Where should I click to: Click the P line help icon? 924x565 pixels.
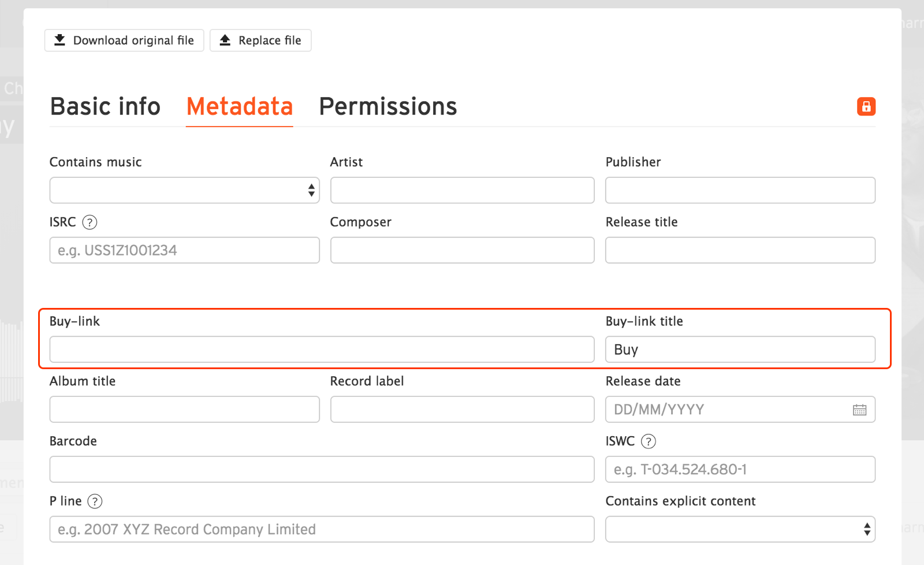tap(95, 501)
